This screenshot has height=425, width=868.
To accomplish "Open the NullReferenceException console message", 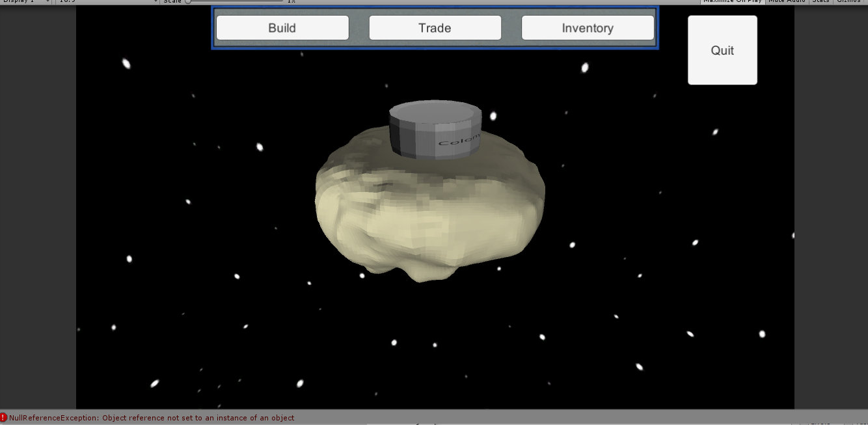I will (x=152, y=418).
